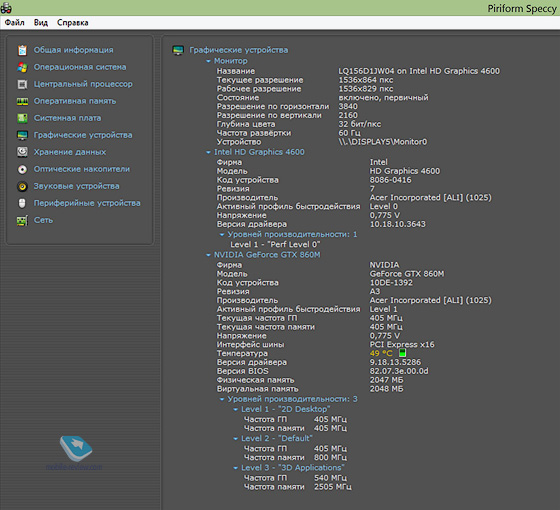Screen dimensions: 560x510
Task: Click the Звуковые устройства speaker icon
Action: coord(22,186)
